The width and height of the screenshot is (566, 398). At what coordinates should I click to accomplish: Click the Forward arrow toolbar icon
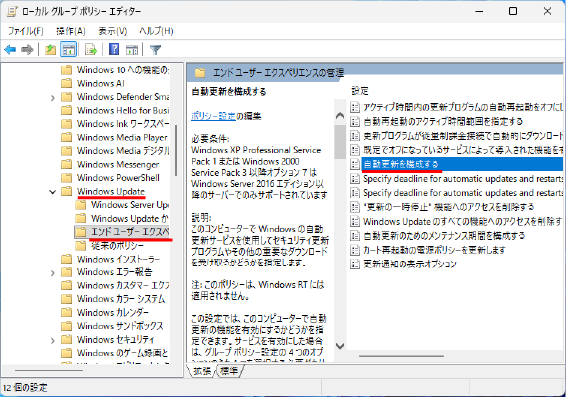[27, 49]
